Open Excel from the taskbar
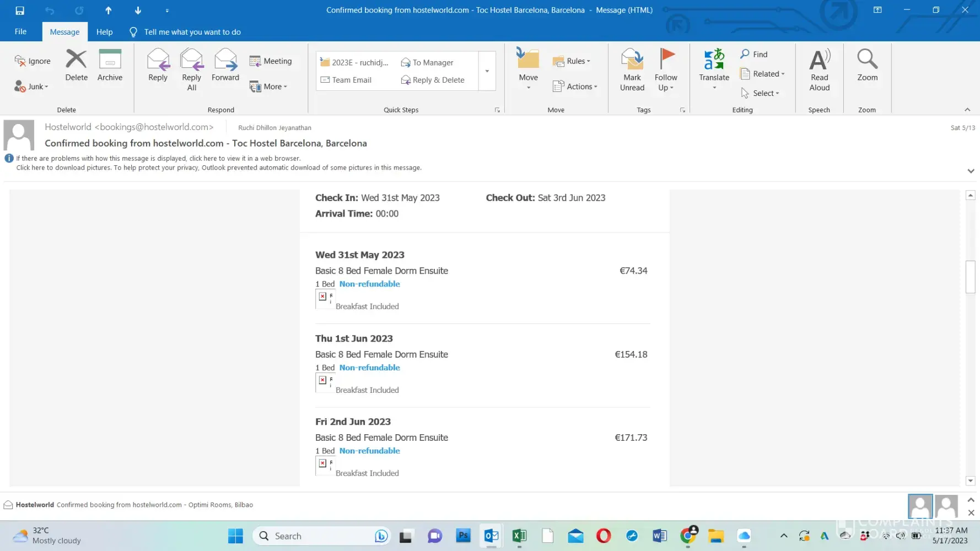This screenshot has width=980, height=551. pyautogui.click(x=519, y=536)
